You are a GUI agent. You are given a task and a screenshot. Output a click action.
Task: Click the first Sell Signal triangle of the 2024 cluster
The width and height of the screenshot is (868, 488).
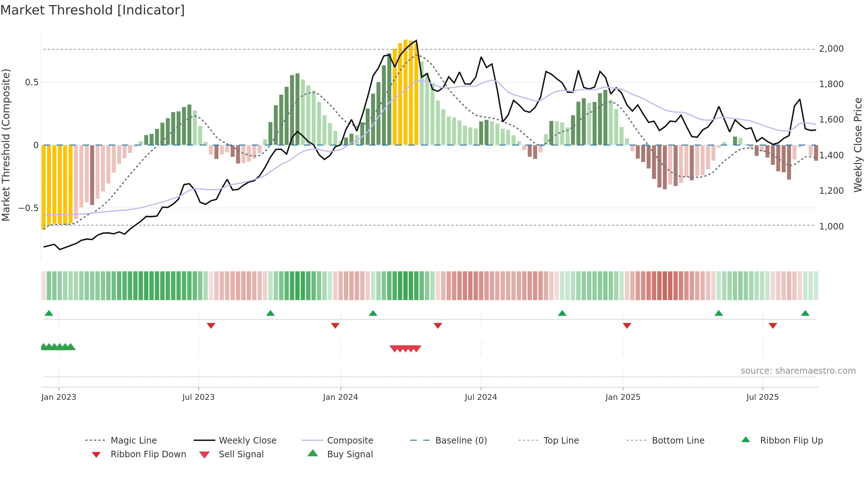(394, 348)
